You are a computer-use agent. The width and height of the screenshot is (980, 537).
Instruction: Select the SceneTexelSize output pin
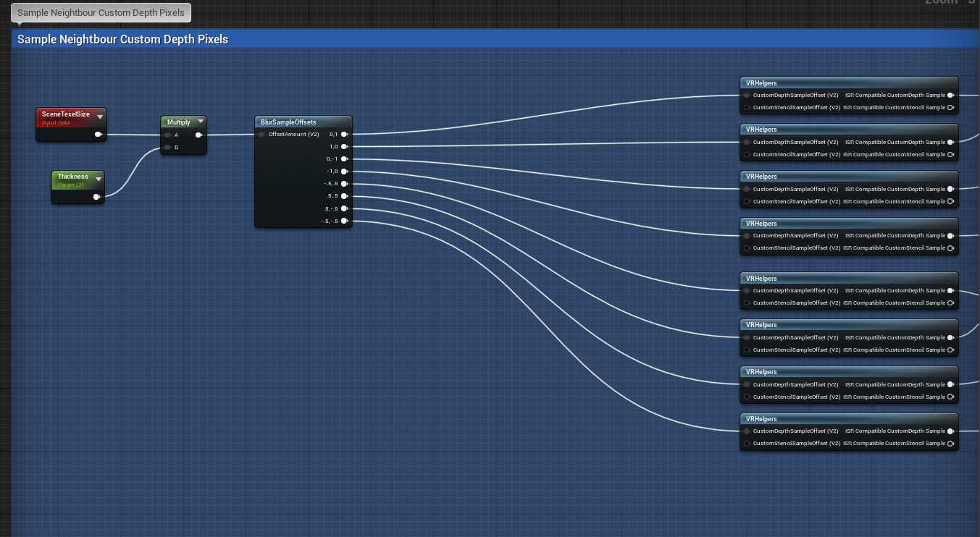click(x=98, y=134)
